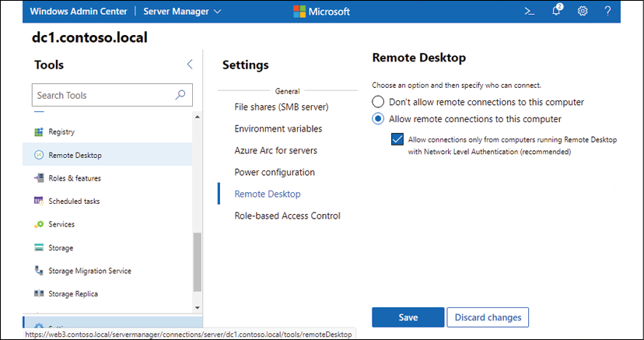644x340 pixels.
Task: Select Remote Desktop in Settings list
Action: (268, 195)
